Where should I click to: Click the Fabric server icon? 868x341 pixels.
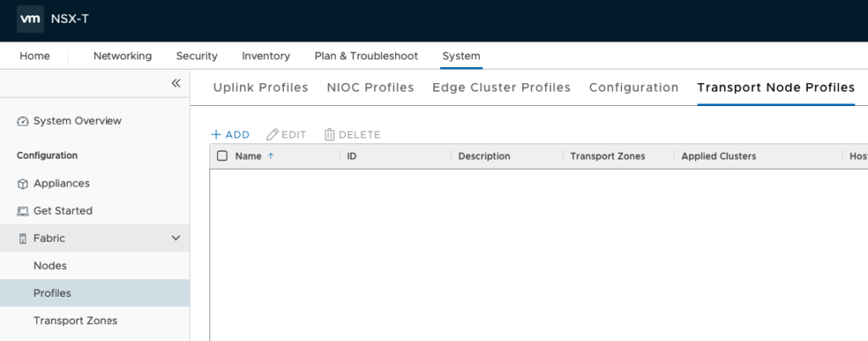pyautogui.click(x=23, y=239)
